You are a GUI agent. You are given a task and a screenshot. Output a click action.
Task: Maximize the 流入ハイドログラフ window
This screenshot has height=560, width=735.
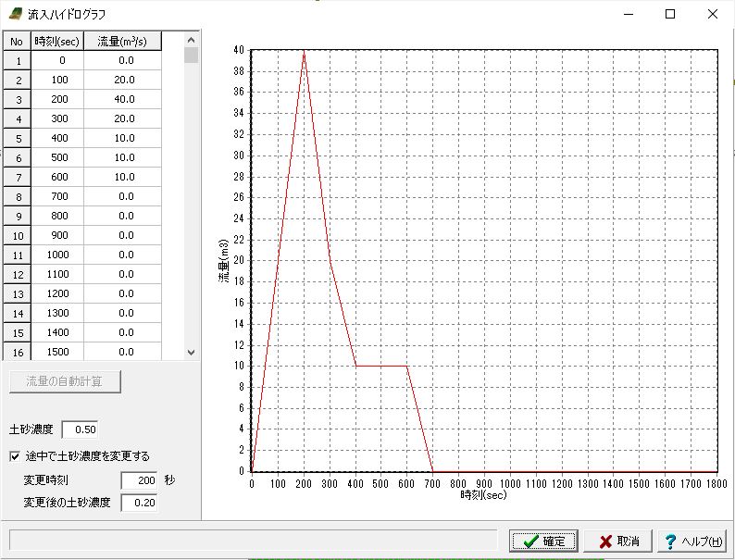[670, 14]
